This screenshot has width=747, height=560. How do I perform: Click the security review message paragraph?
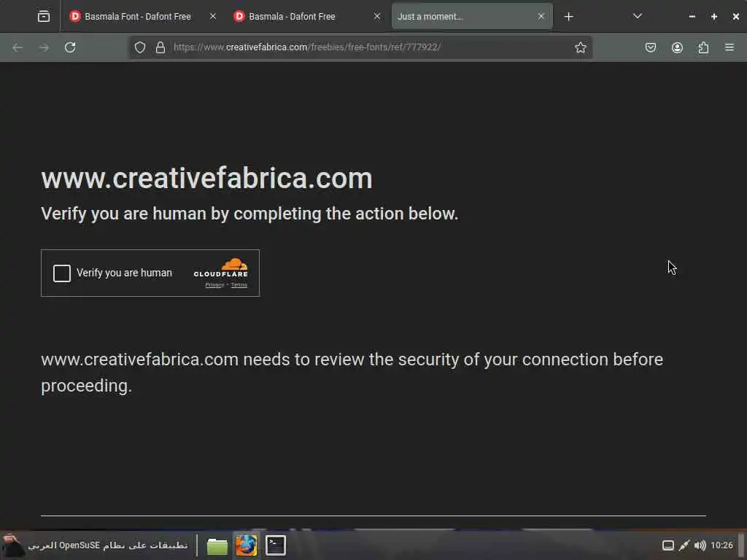tap(352, 373)
